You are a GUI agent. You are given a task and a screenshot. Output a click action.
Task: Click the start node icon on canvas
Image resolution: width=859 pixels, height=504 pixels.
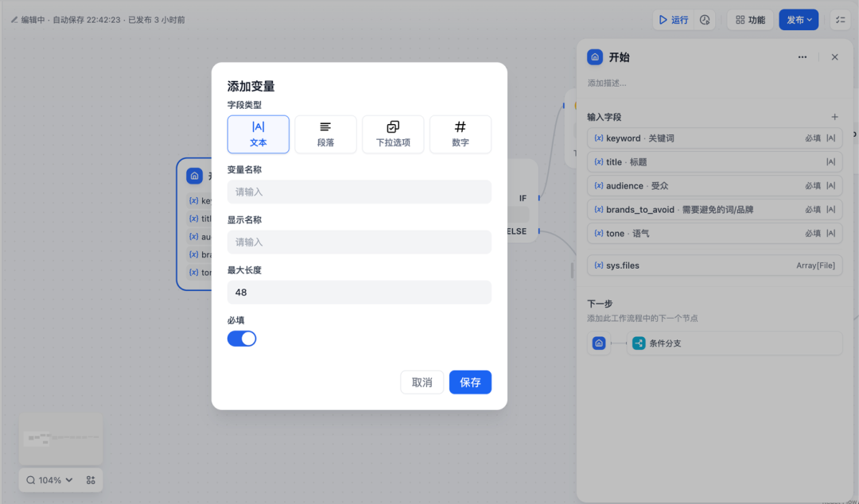point(195,176)
